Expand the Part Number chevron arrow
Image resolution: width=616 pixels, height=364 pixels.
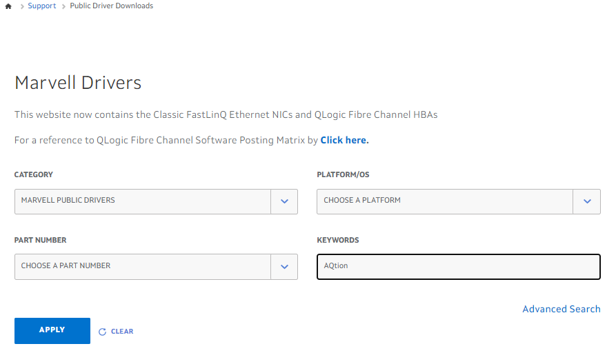click(x=284, y=267)
